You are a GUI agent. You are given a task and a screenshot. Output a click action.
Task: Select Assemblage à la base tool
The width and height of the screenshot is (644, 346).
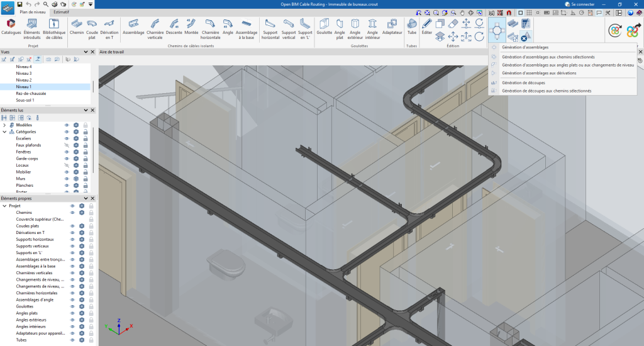click(247, 28)
